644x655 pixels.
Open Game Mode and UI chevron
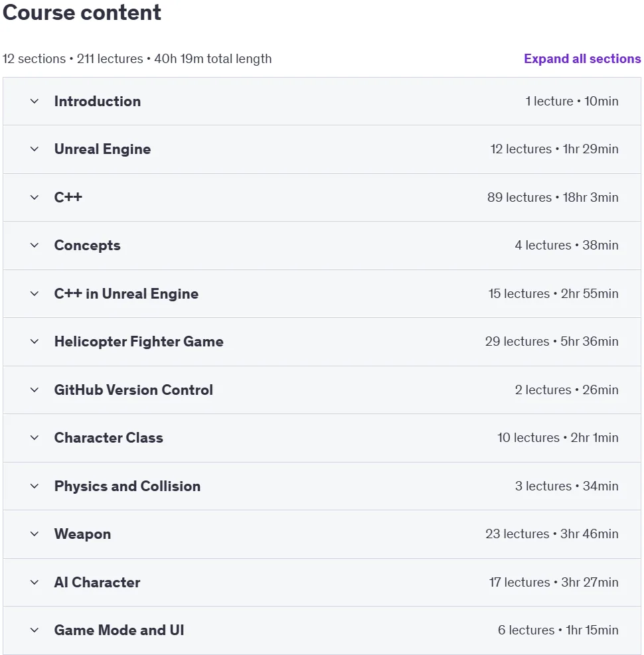point(35,630)
